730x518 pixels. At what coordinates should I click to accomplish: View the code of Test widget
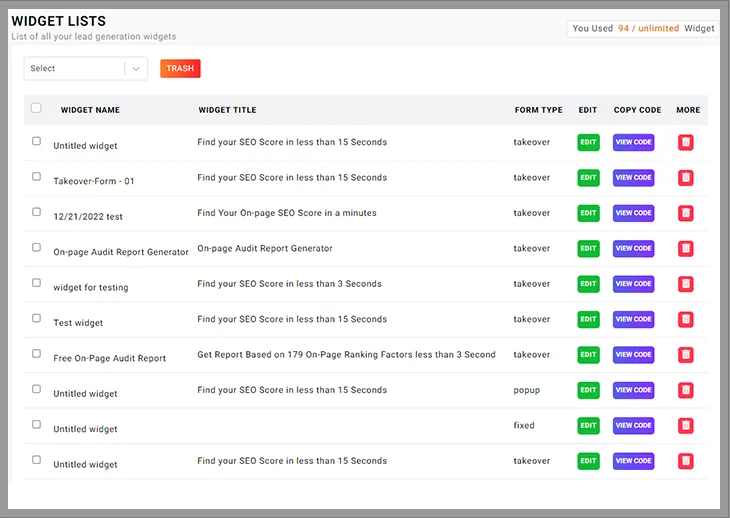(x=634, y=319)
